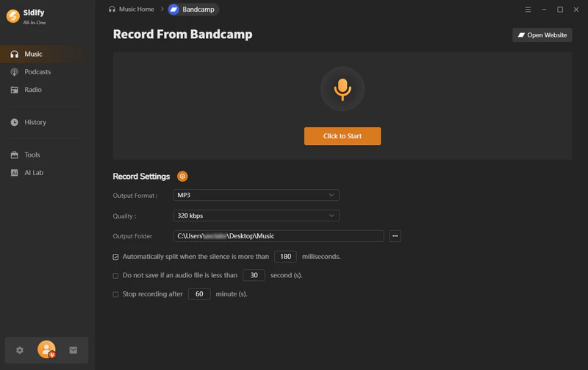588x370 pixels.
Task: Click the 60 minutes input box
Action: pyautogui.click(x=199, y=294)
